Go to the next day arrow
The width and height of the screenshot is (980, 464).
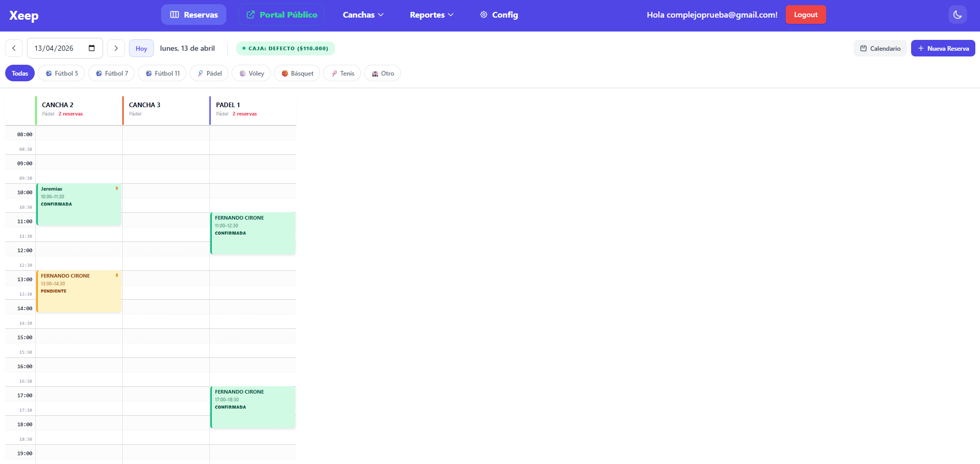tap(116, 48)
